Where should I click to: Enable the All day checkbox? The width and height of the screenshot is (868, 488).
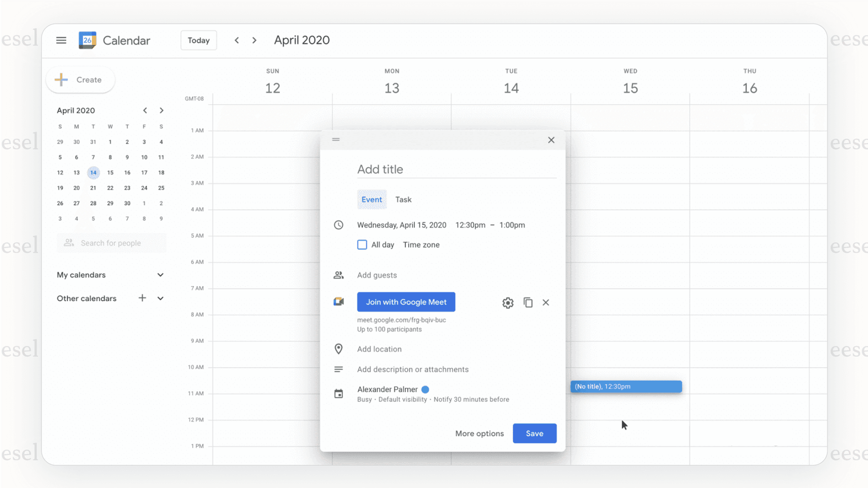coord(362,244)
